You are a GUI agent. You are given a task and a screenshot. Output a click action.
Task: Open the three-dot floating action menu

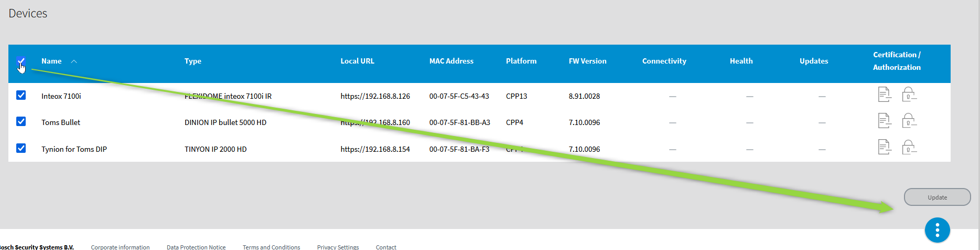click(937, 230)
